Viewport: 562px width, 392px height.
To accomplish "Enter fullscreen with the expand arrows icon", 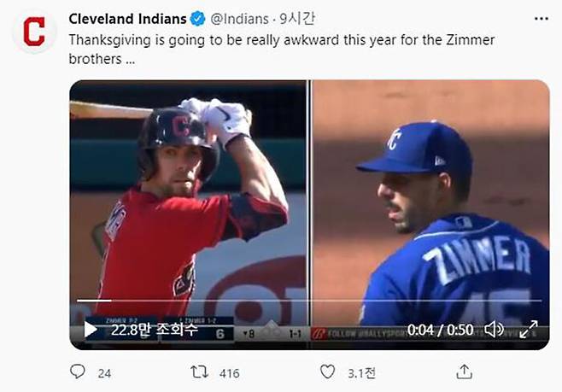I will pyautogui.click(x=529, y=330).
